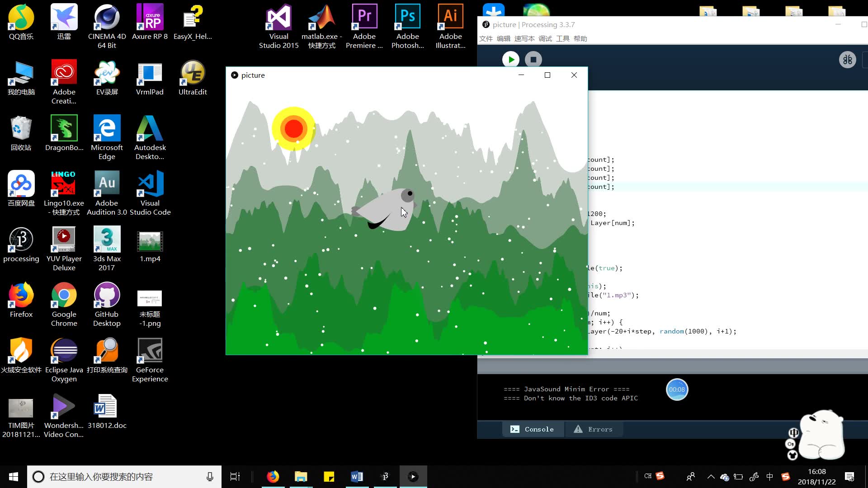Screen dimensions: 868x488
Task: Open the 工具 menu in Processing
Action: click(562, 39)
